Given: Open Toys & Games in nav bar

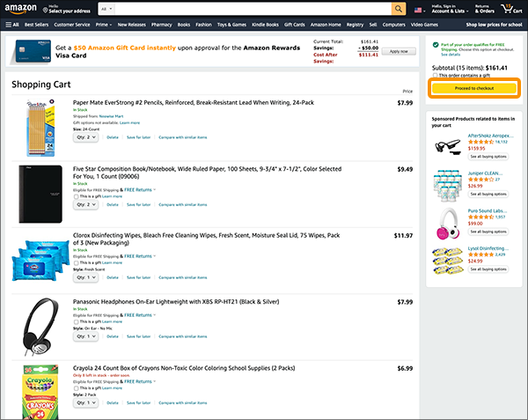Looking at the screenshot, I should pos(231,25).
